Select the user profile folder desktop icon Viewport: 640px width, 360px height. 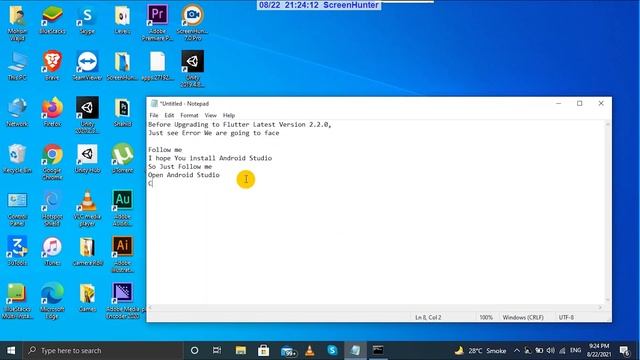pos(17,22)
